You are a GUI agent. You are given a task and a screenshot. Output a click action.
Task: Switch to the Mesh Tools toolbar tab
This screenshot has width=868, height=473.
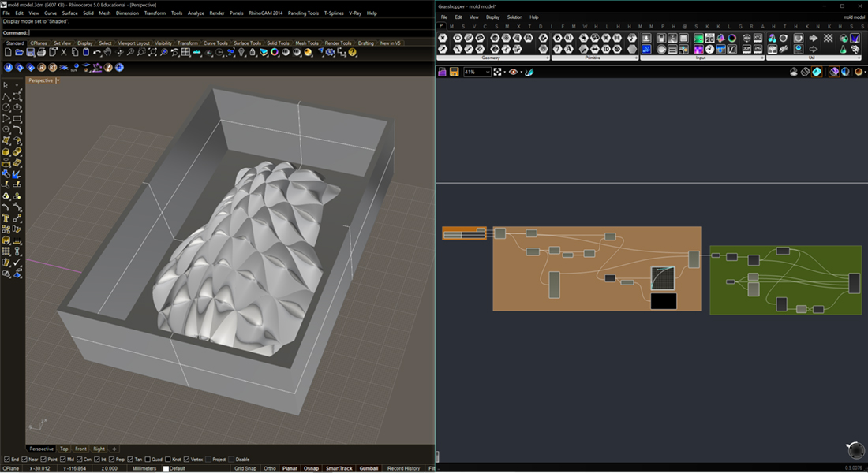point(307,43)
